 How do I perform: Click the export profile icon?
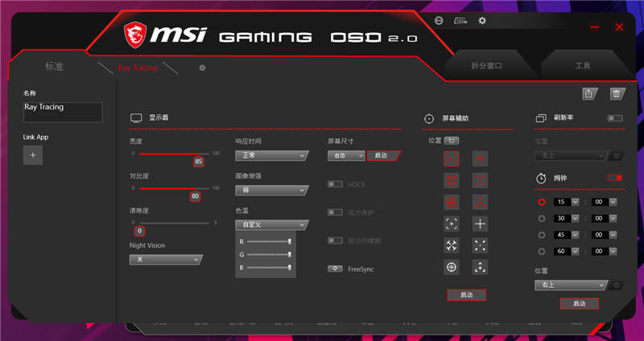[x=589, y=94]
